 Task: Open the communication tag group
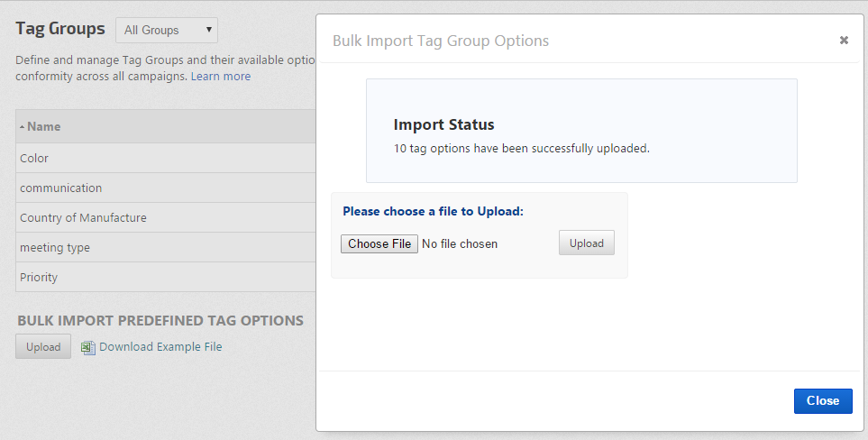click(60, 188)
